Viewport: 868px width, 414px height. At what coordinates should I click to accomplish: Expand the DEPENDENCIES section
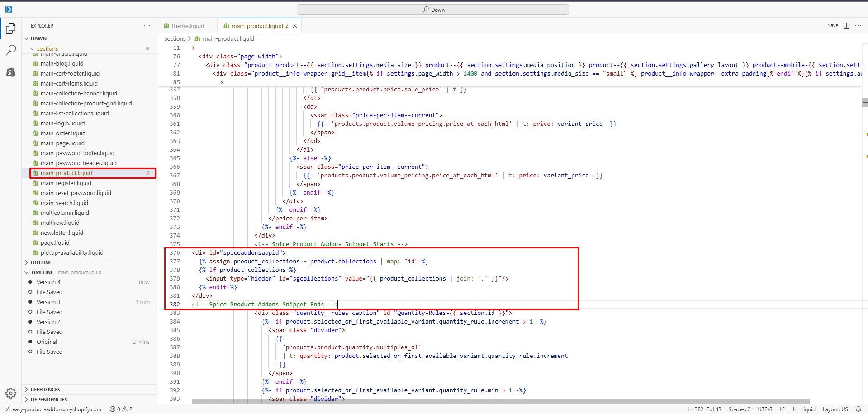click(49, 400)
